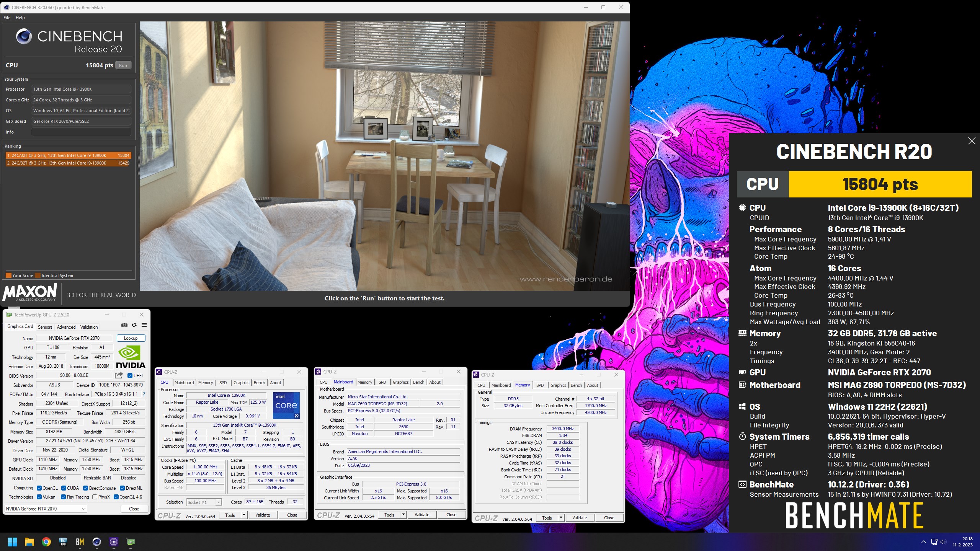This screenshot has height=551, width=980.
Task: Toggle the DirectCompute checkbox
Action: (x=86, y=488)
